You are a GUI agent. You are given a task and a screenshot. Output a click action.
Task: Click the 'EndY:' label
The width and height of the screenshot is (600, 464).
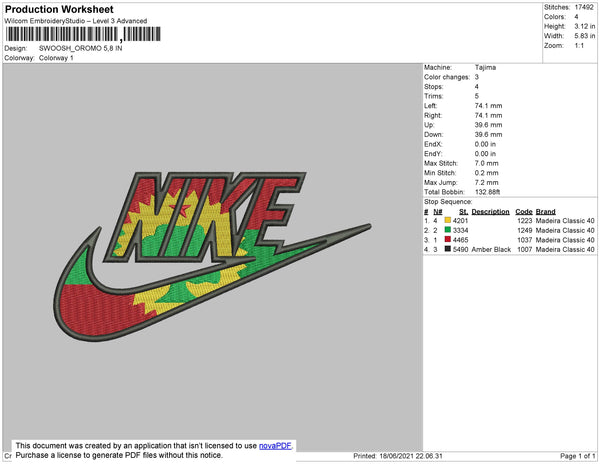pos(433,154)
